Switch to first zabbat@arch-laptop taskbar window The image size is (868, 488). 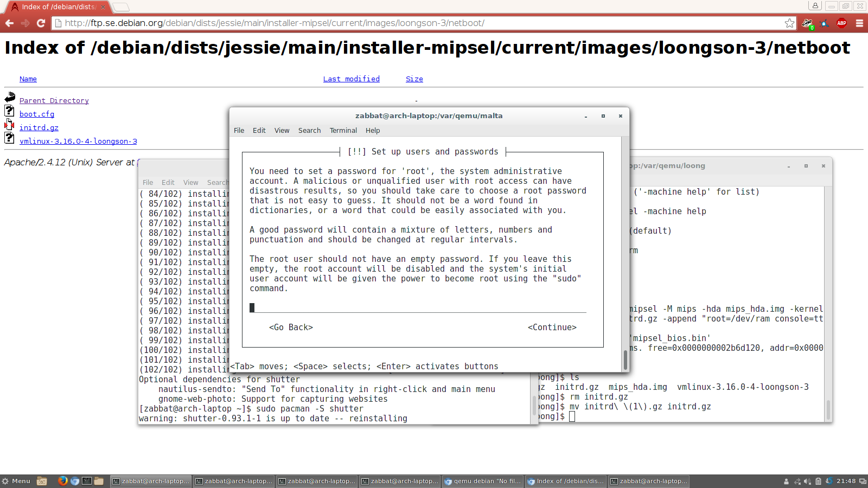[x=151, y=481]
